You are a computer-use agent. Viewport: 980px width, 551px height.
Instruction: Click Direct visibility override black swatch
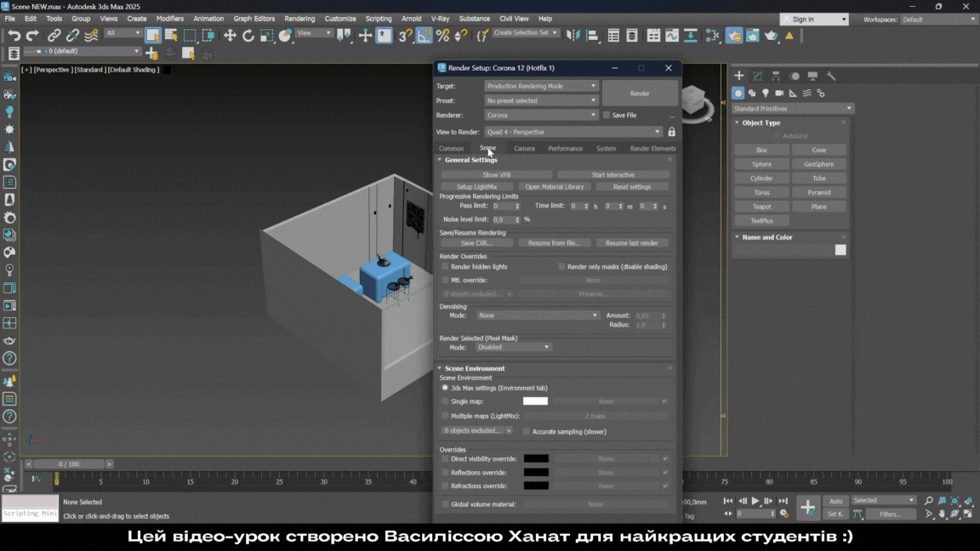tap(536, 458)
